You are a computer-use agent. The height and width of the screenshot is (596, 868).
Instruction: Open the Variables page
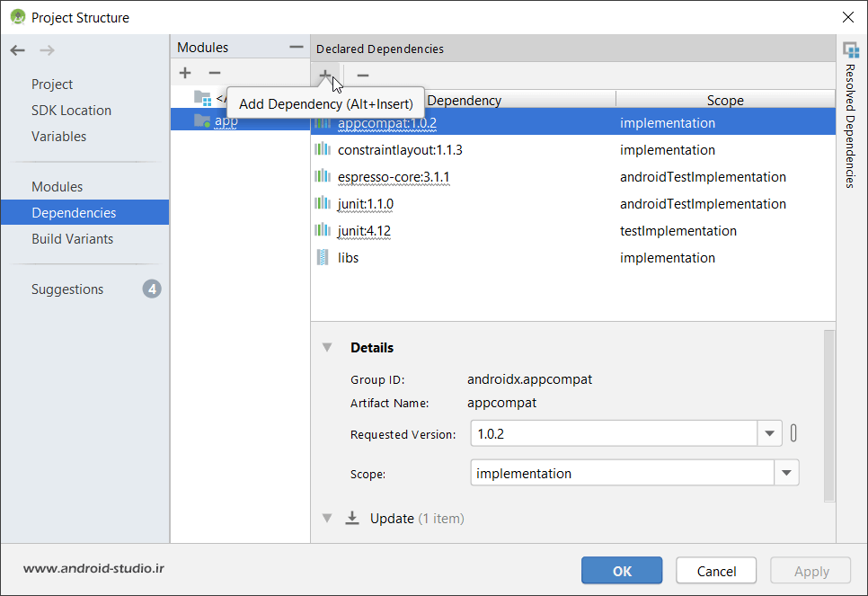58,137
